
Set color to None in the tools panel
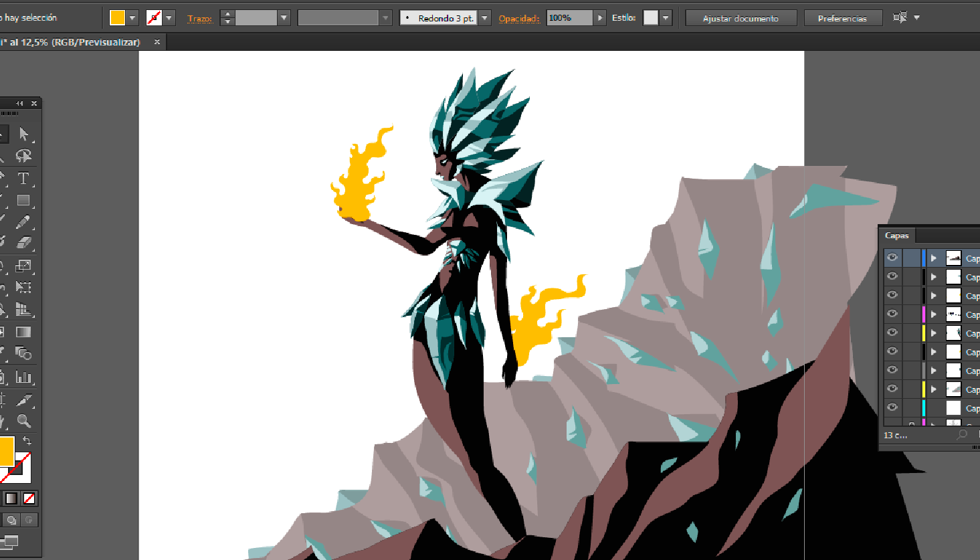point(29,498)
